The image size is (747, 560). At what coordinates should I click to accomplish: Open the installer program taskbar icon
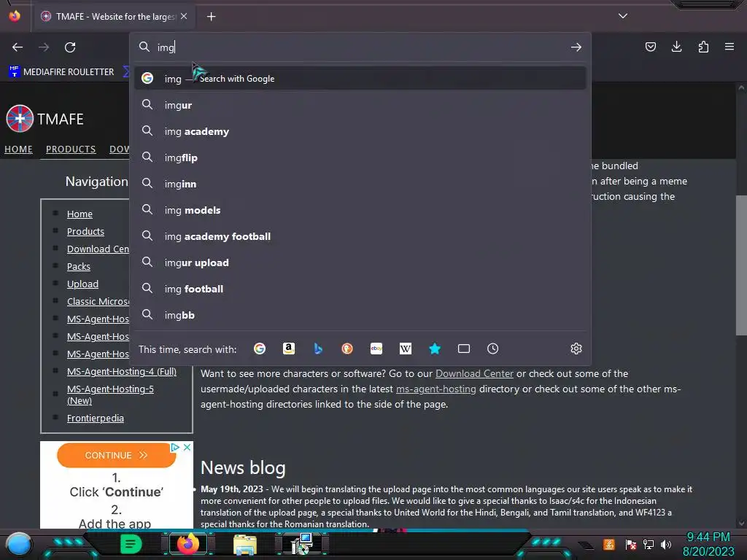[301, 544]
